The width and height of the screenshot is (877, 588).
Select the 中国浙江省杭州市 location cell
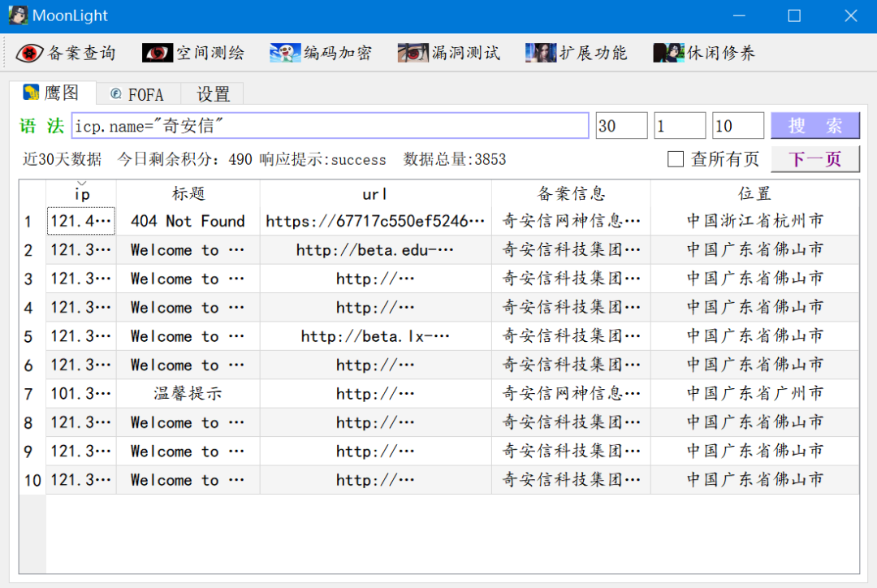(754, 221)
